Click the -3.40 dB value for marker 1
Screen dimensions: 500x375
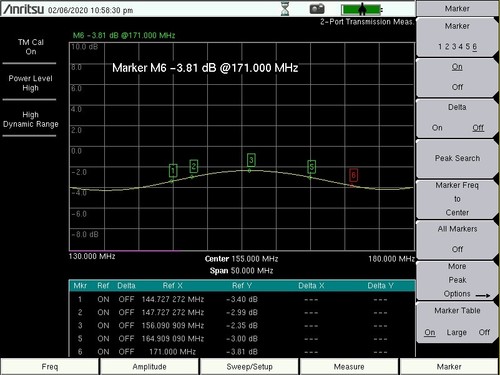coord(242,299)
